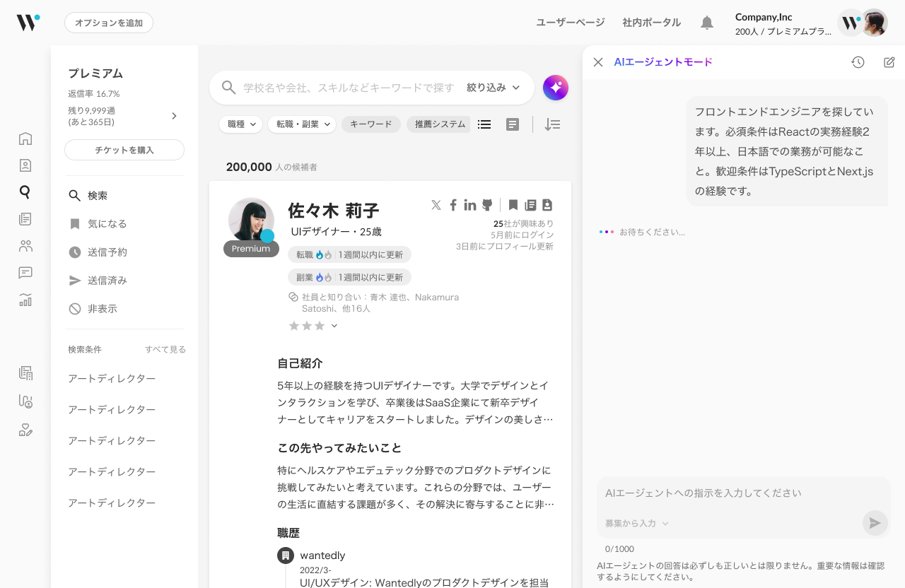Bookmark candidate 佐々木 莉子
The image size is (905, 588).
point(513,205)
